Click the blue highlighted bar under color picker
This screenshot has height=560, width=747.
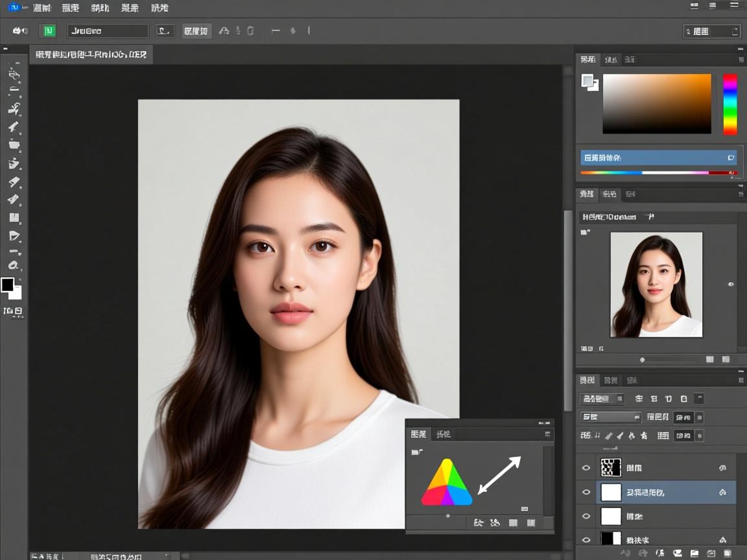pyautogui.click(x=658, y=157)
